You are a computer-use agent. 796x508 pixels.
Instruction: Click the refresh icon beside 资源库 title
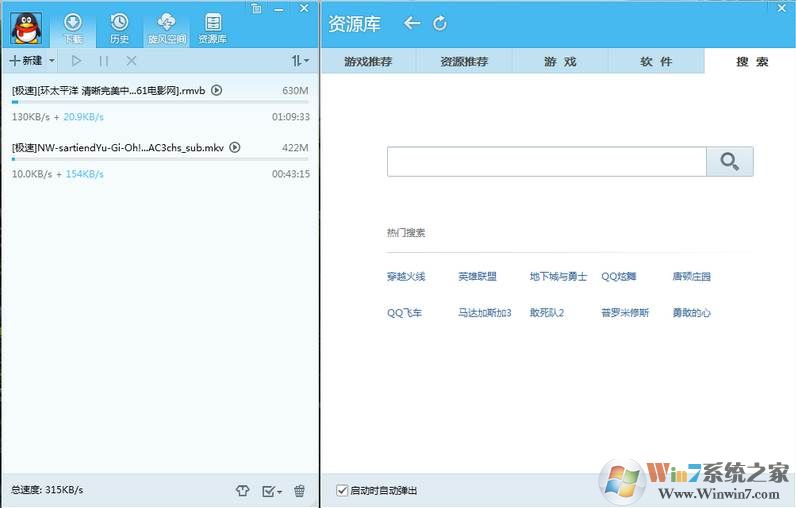pyautogui.click(x=440, y=23)
